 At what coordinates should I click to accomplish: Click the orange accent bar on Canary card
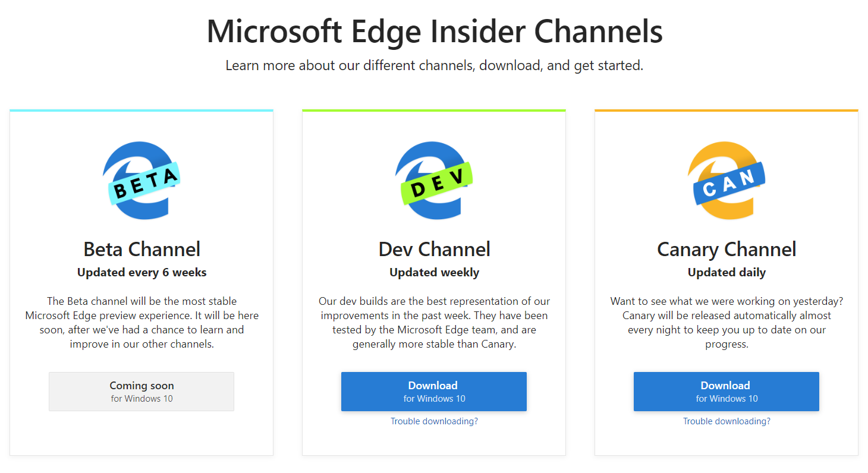pos(726,109)
